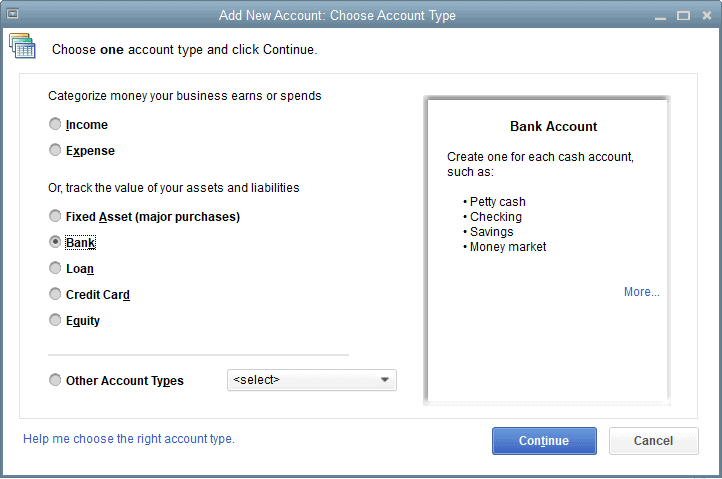The height and width of the screenshot is (479, 722).
Task: Open the <select> account types dropdown
Action: pos(312,380)
